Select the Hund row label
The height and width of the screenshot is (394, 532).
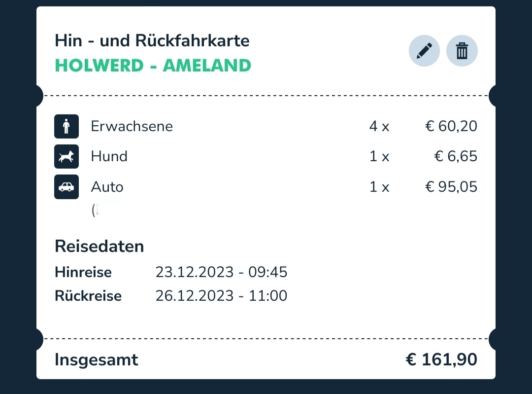[109, 157]
